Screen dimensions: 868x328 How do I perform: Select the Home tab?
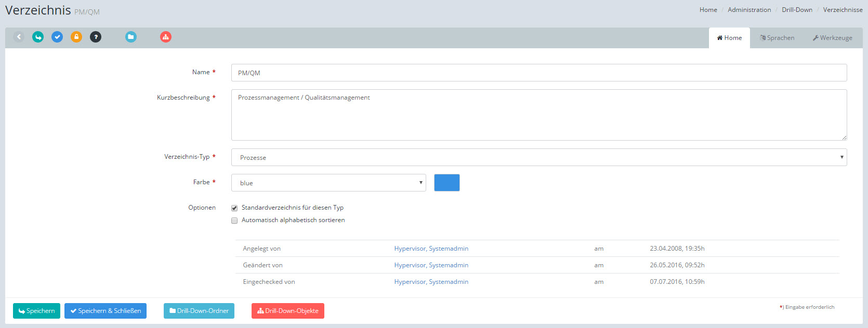click(x=729, y=38)
